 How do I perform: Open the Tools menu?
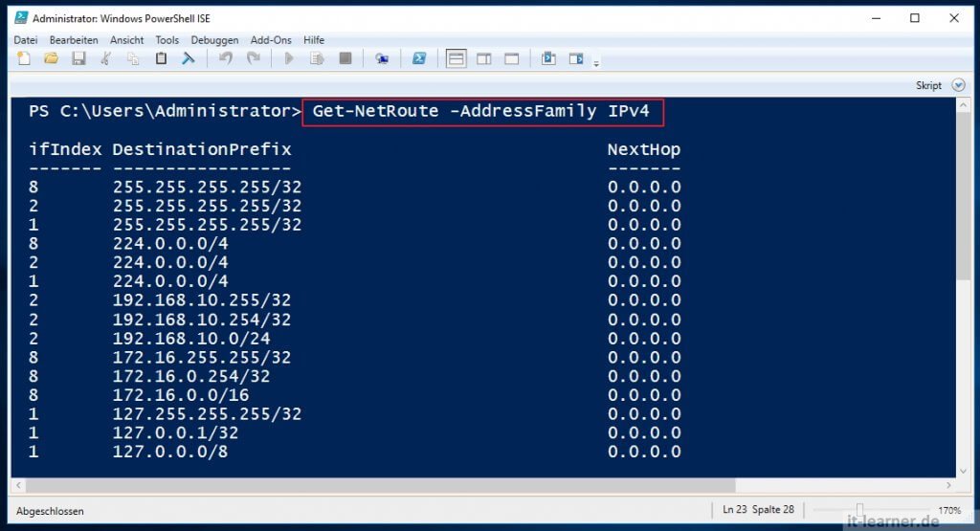(167, 40)
